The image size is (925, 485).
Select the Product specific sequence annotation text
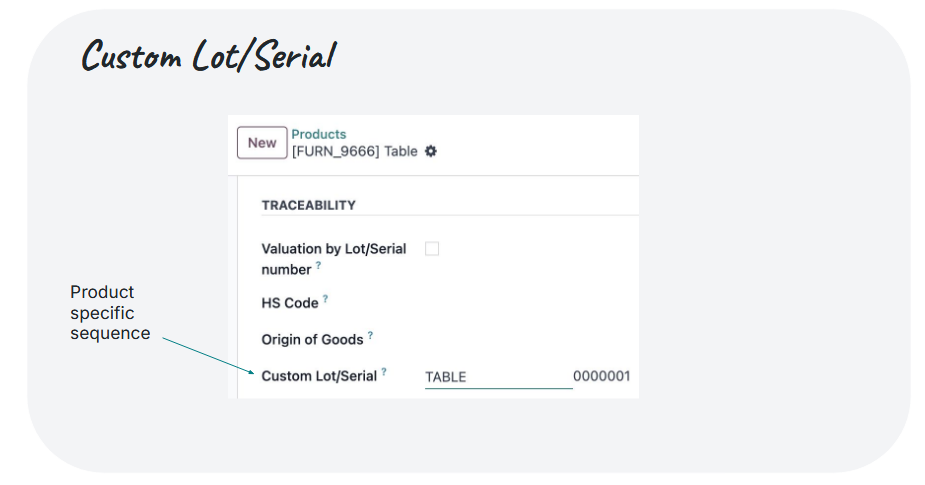click(110, 313)
